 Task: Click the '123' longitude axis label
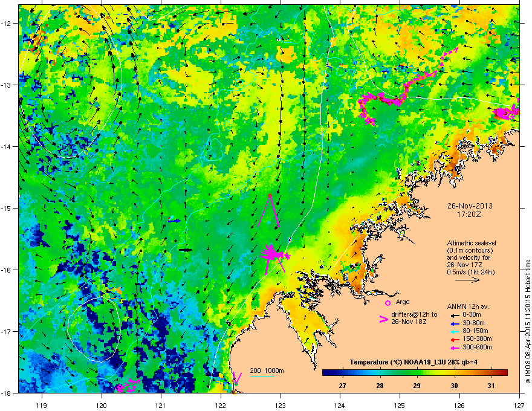pos(281,406)
